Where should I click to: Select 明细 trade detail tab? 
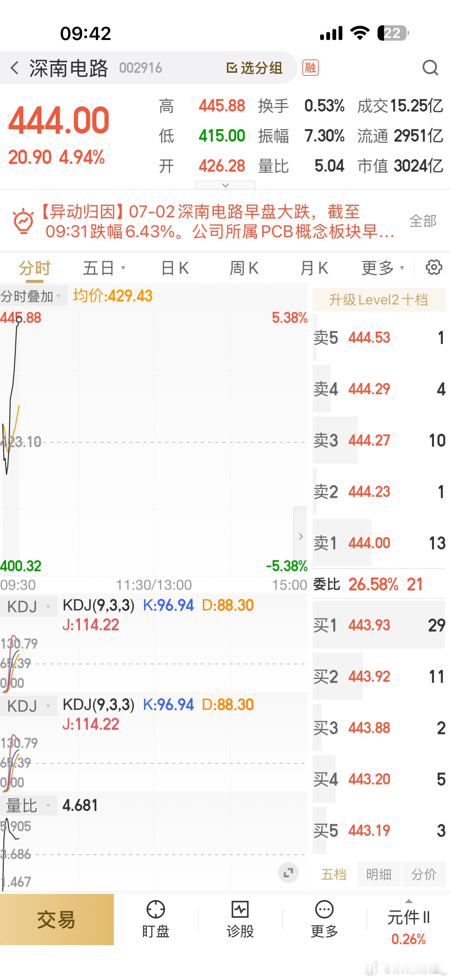[379, 874]
